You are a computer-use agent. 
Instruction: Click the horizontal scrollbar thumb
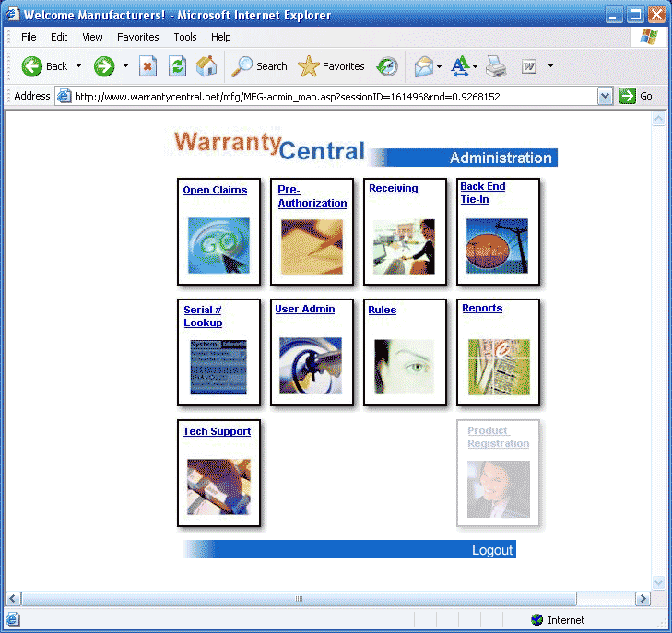pyautogui.click(x=300, y=598)
